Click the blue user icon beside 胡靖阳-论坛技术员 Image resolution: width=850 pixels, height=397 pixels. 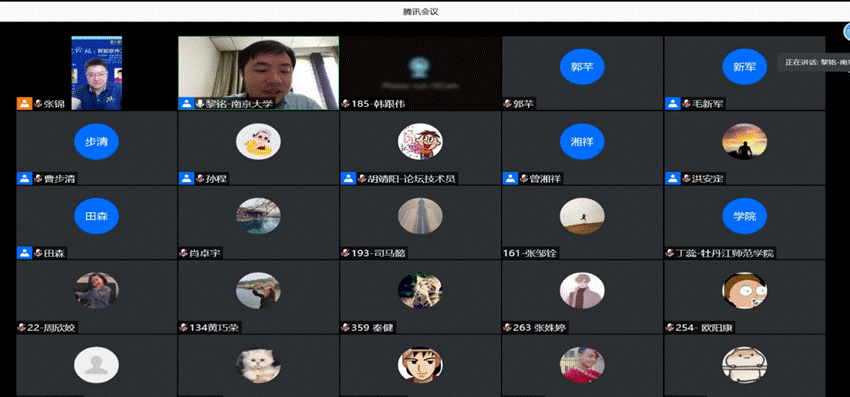click(x=349, y=178)
